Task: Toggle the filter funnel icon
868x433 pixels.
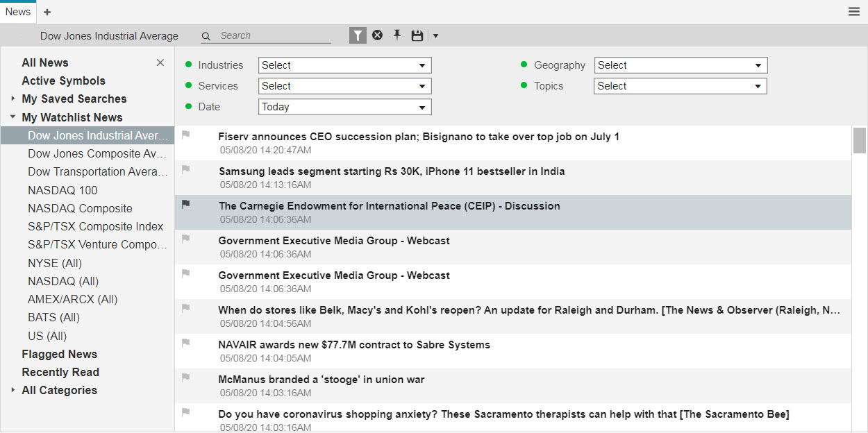Action: tap(357, 35)
